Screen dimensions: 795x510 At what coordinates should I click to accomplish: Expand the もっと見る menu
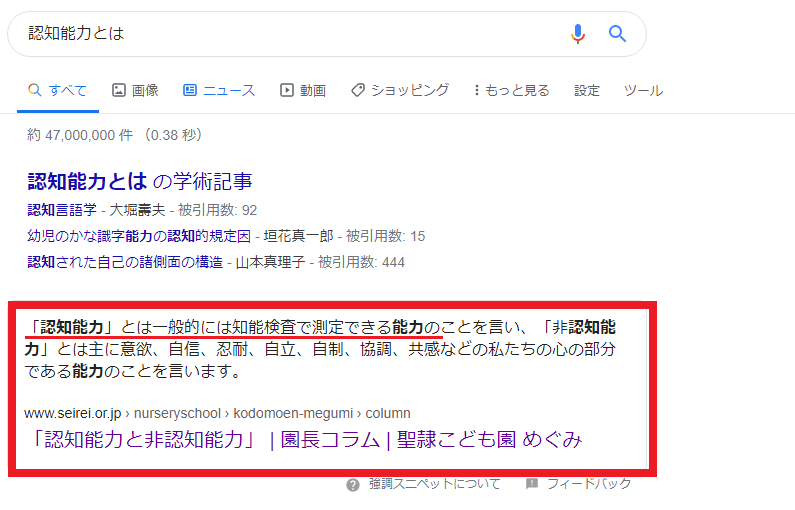click(x=512, y=91)
